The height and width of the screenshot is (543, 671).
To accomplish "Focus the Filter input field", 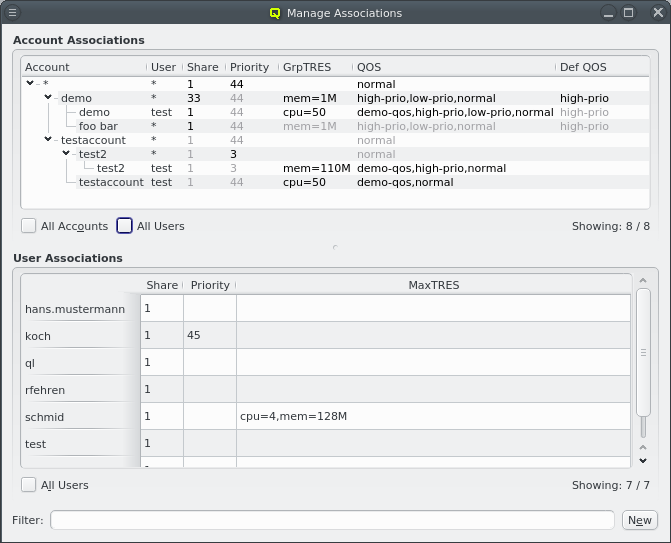I will (332, 520).
